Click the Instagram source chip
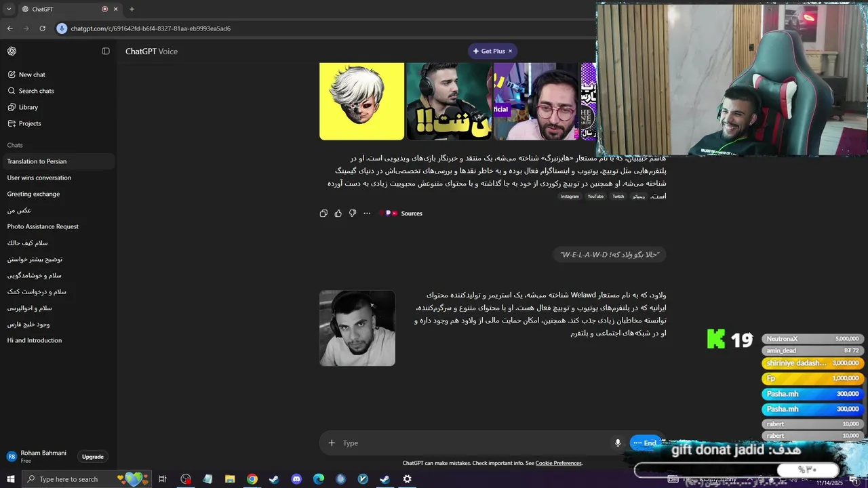Image resolution: width=868 pixels, height=488 pixels. coord(570,197)
